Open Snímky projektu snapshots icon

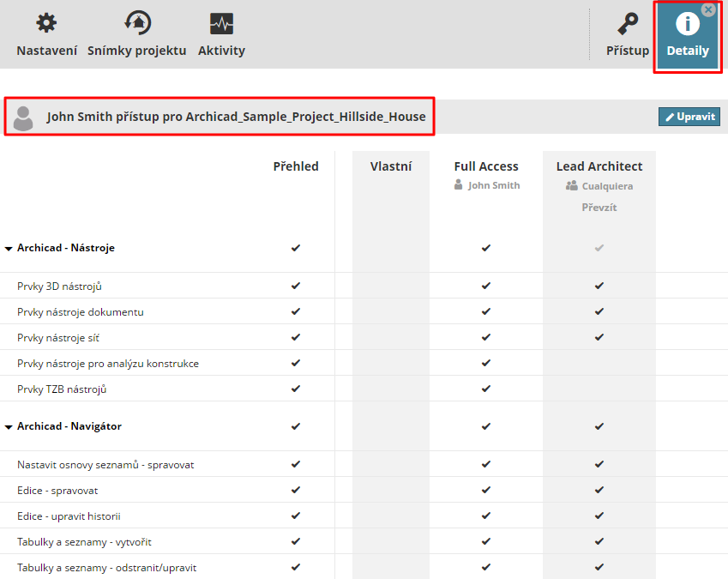(137, 24)
